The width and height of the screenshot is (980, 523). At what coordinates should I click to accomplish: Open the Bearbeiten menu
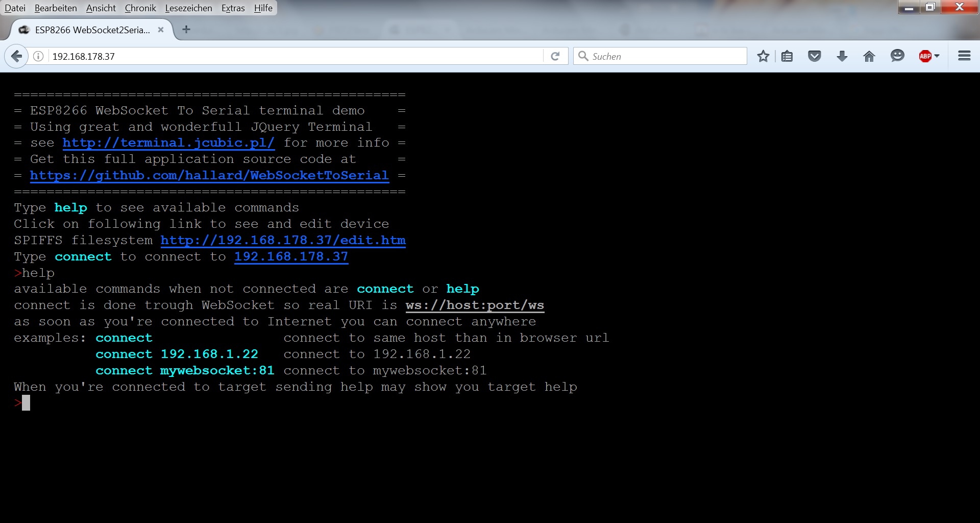[56, 8]
